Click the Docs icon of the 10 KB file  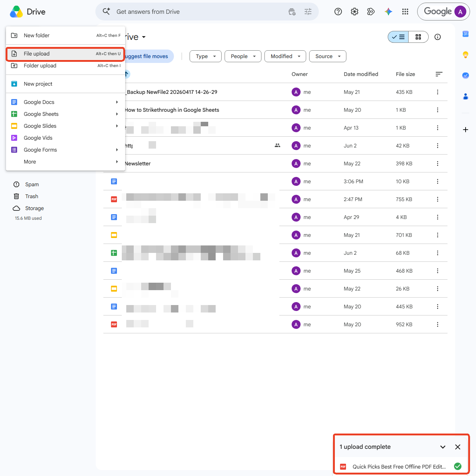click(114, 181)
